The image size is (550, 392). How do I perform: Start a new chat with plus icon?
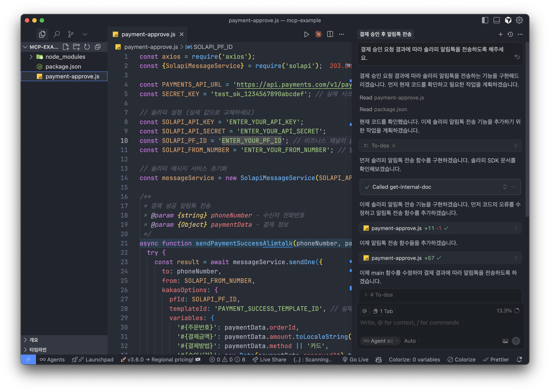pyautogui.click(x=501, y=34)
